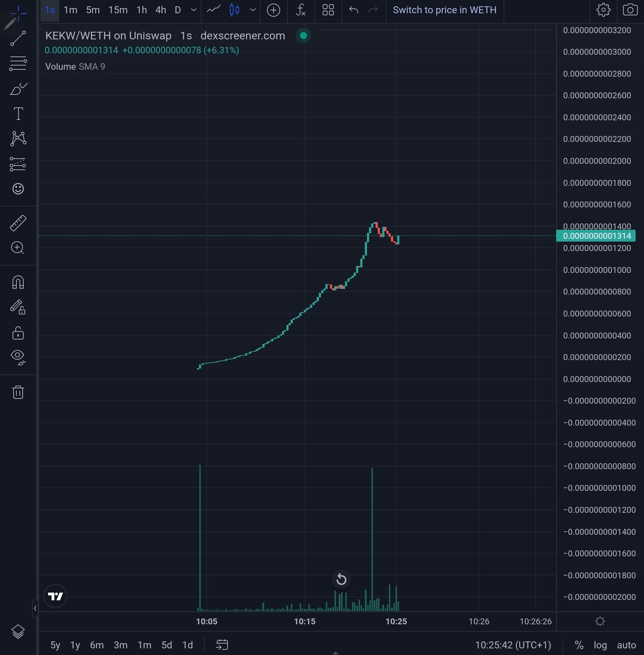Expand the timeframe dropdown arrow
Image resolution: width=644 pixels, height=655 pixels.
point(194,10)
